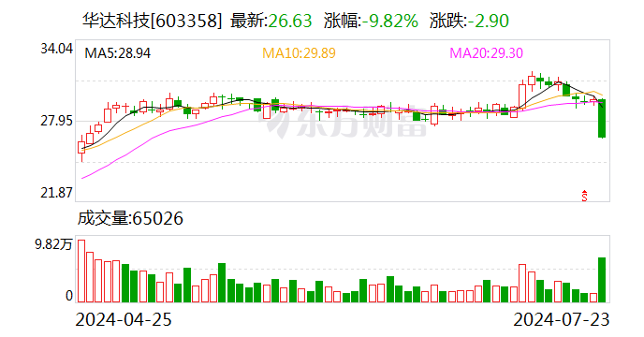
Task: Click the last green volume bar
Action: pyautogui.click(x=602, y=280)
